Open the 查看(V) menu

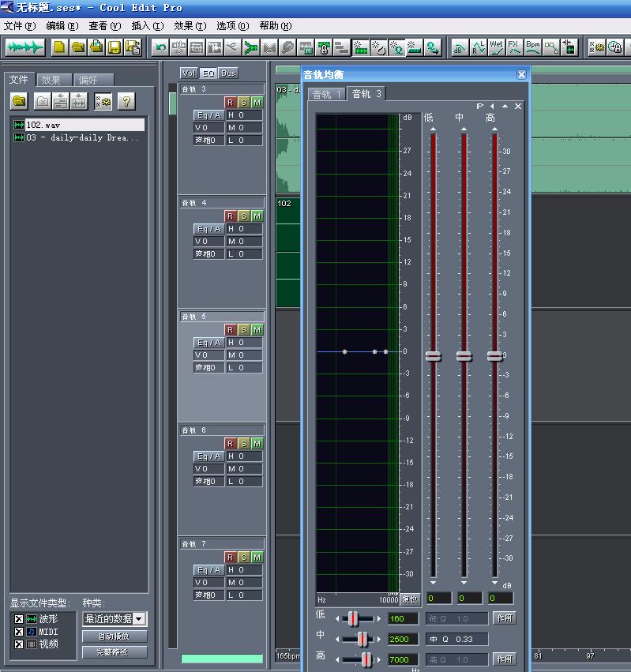105,26
